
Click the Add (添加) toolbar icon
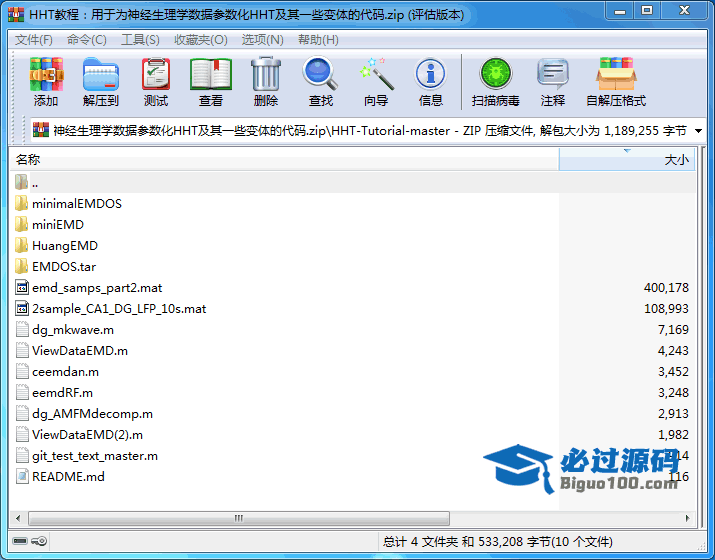[x=46, y=74]
